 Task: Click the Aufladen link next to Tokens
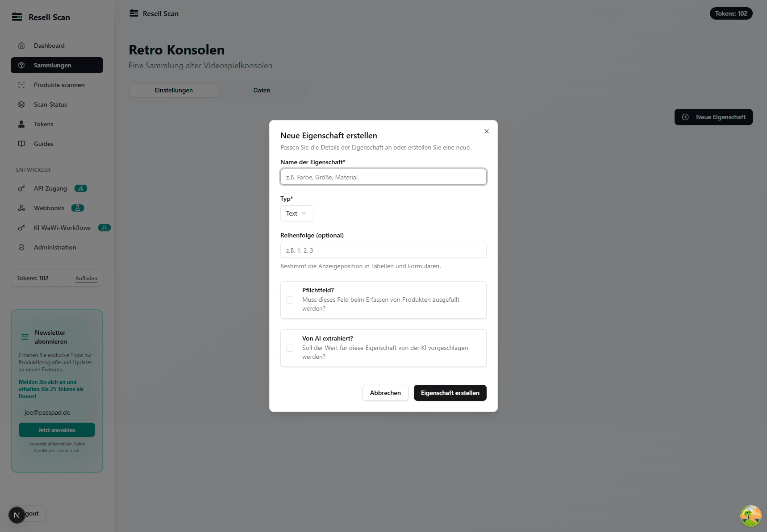click(86, 278)
